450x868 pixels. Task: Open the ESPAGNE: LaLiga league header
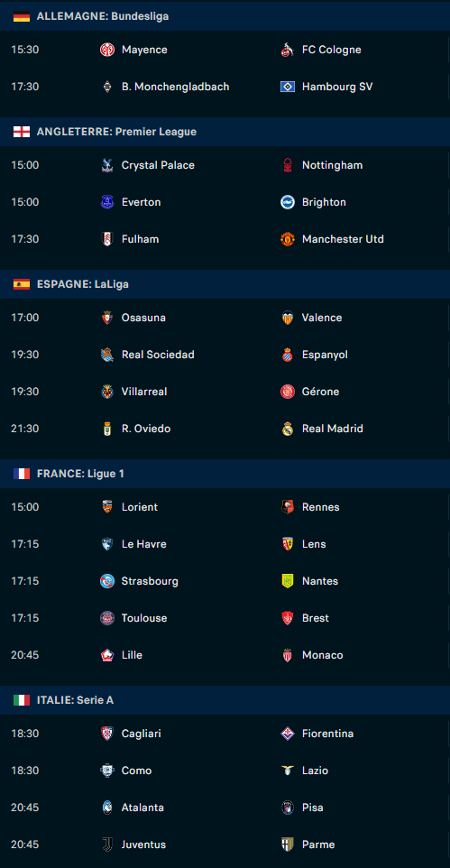pos(225,284)
